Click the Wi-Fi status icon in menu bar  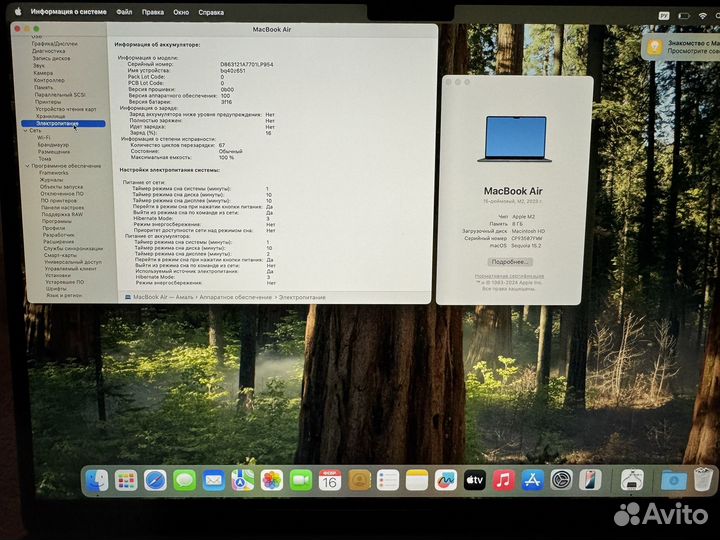(703, 16)
